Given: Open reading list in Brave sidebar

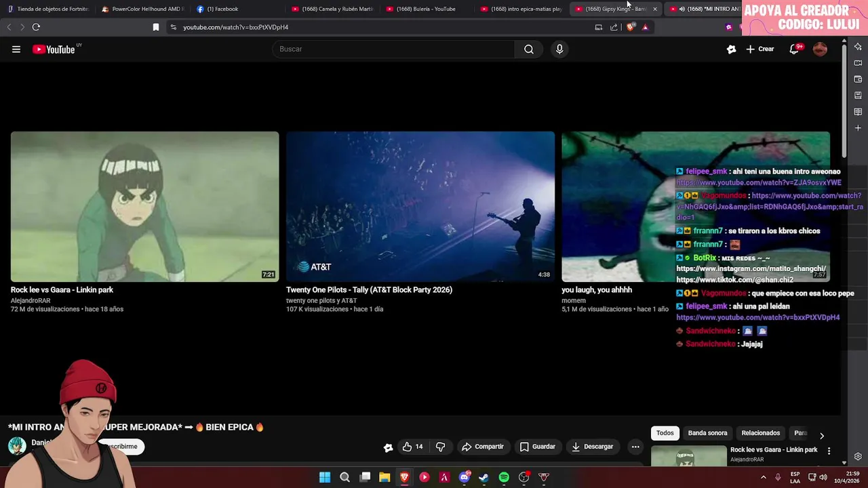Looking at the screenshot, I should [x=858, y=112].
